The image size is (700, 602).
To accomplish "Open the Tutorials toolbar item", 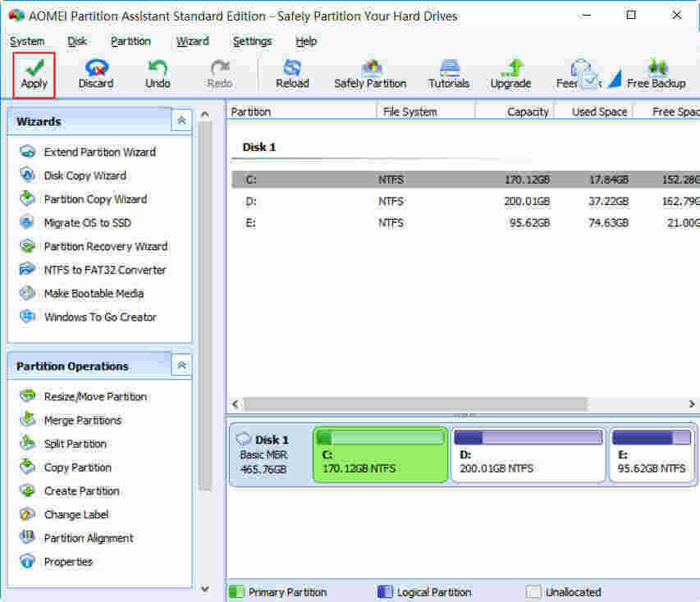I will [x=449, y=74].
